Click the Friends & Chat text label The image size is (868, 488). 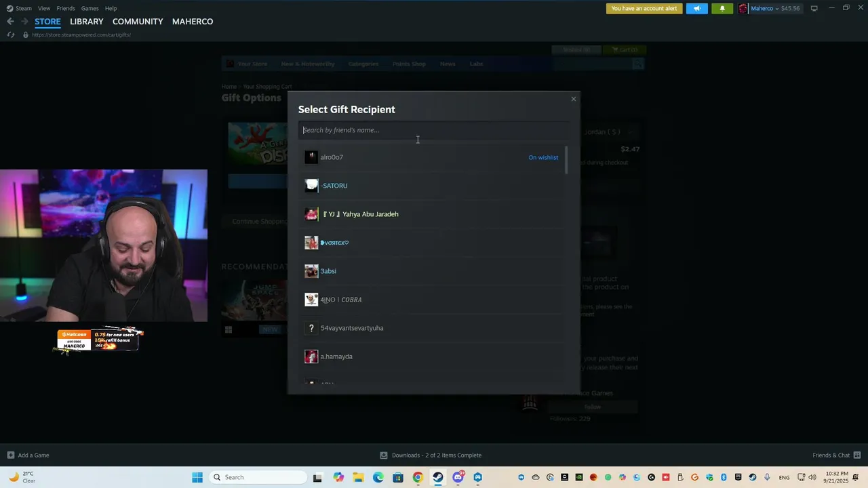click(831, 455)
